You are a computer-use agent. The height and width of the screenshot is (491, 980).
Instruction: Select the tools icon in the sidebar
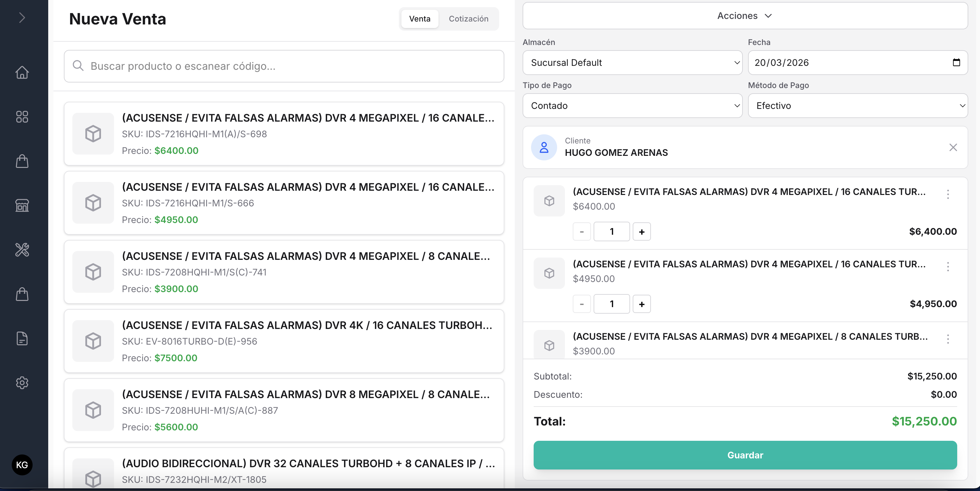coord(22,250)
